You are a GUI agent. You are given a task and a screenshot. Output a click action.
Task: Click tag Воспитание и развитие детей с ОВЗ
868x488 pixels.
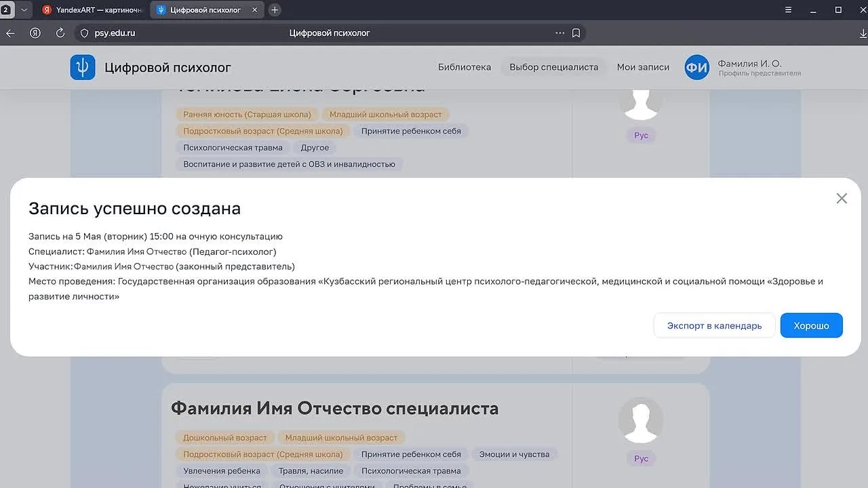tap(289, 164)
